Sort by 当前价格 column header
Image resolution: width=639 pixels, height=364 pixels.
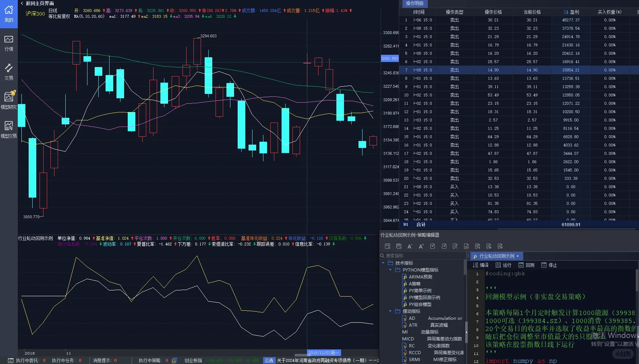tap(532, 12)
